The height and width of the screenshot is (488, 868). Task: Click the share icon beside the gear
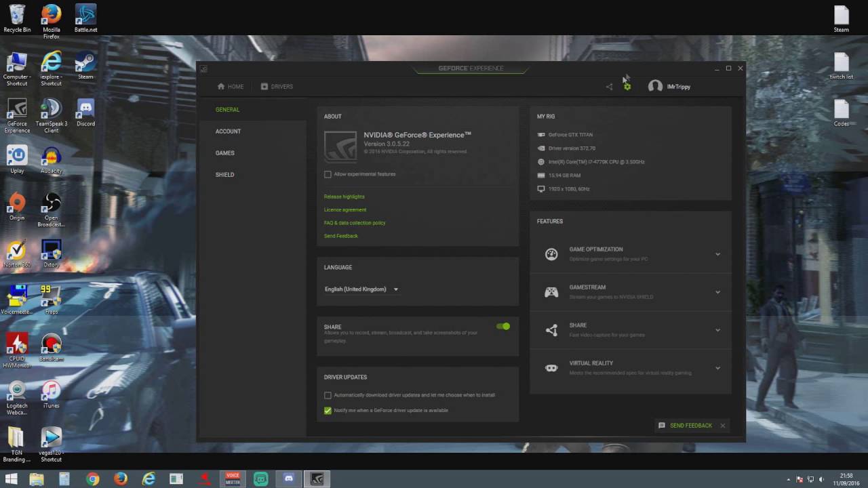coord(609,86)
